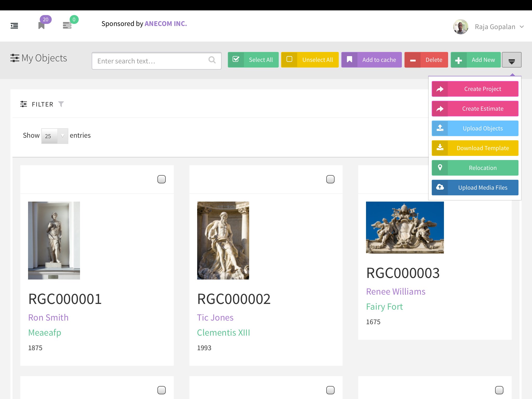Tick the checkbox on the card below RGC000002

click(x=330, y=390)
